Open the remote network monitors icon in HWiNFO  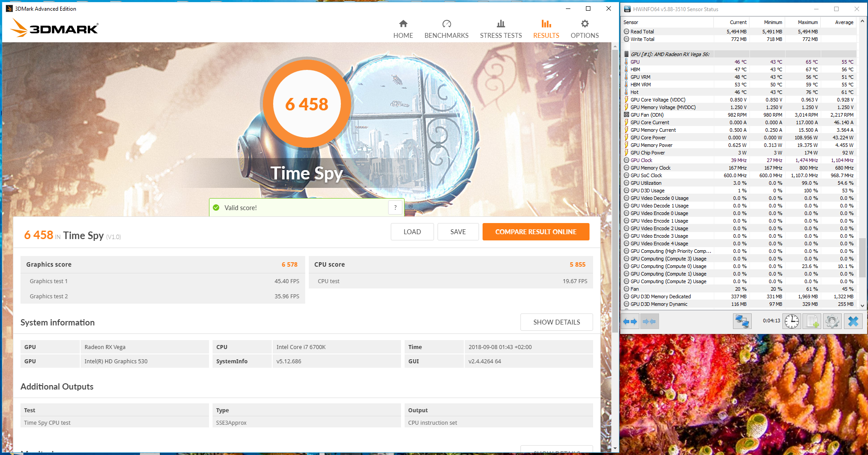(x=742, y=321)
